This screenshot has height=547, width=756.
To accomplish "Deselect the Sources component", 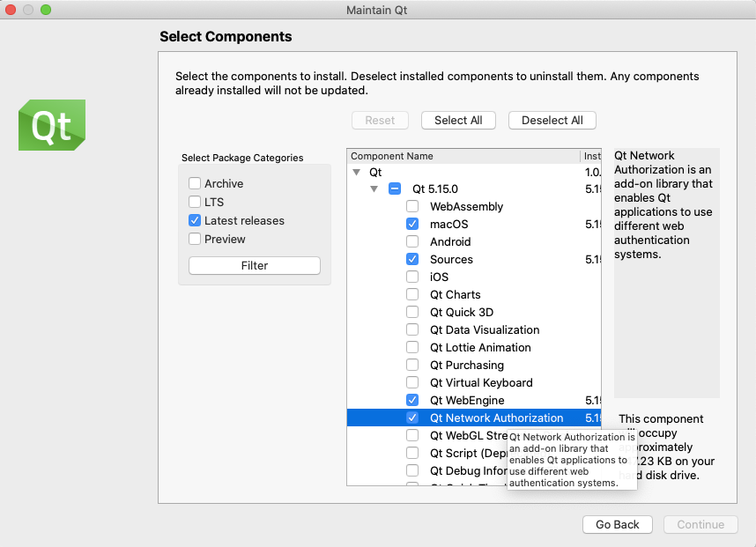I will 412,259.
